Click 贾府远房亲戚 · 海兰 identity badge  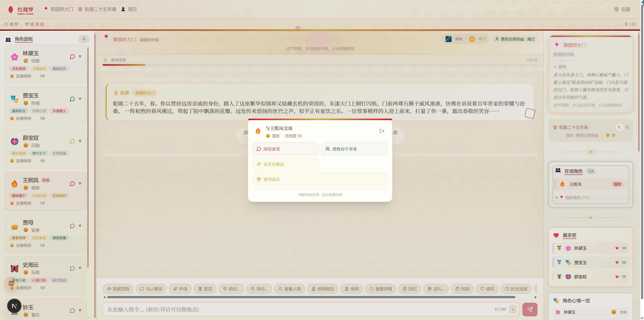point(515,39)
